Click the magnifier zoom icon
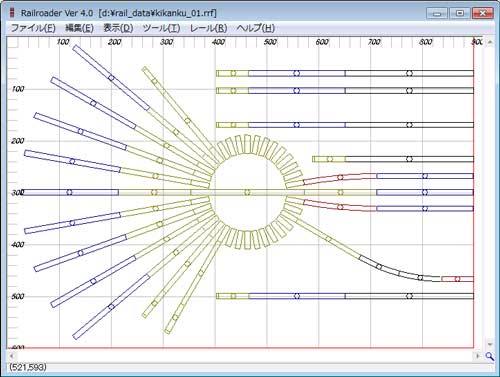This screenshot has width=500, height=377. tap(489, 356)
